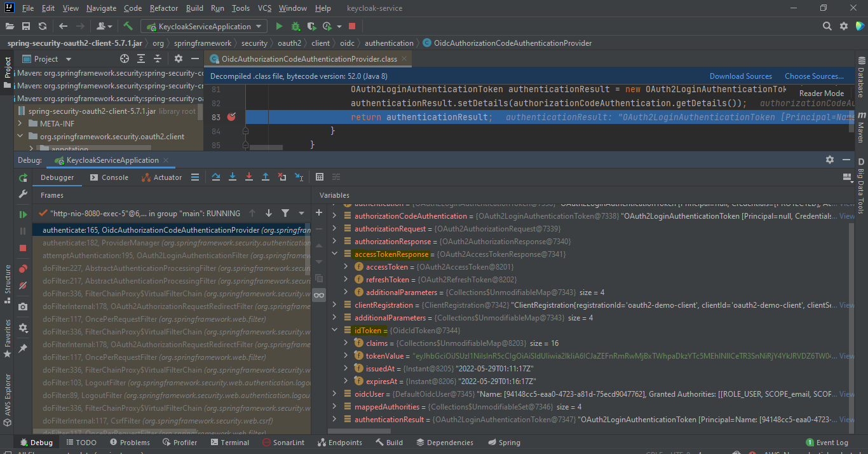Open Project panel options gear
The height and width of the screenshot is (454, 868).
coord(179,58)
